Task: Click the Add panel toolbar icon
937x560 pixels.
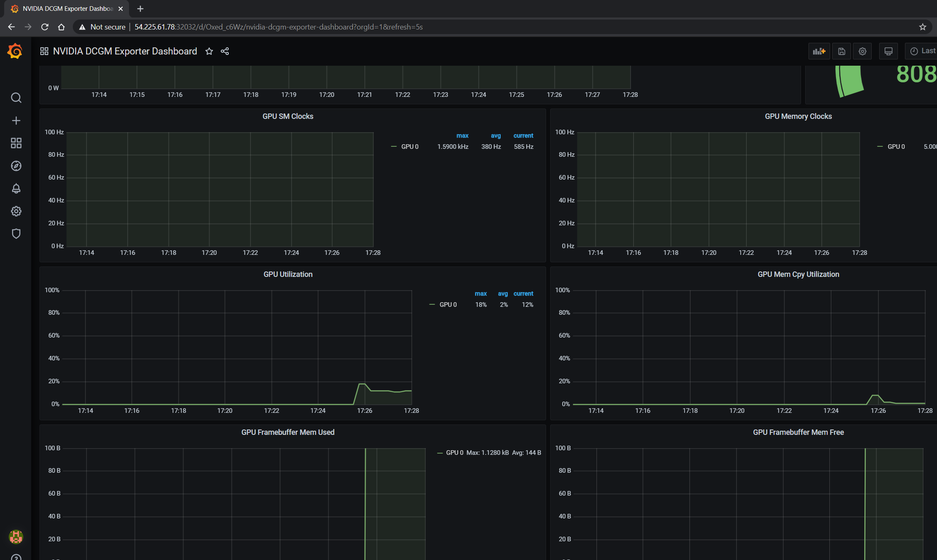Action: point(819,51)
